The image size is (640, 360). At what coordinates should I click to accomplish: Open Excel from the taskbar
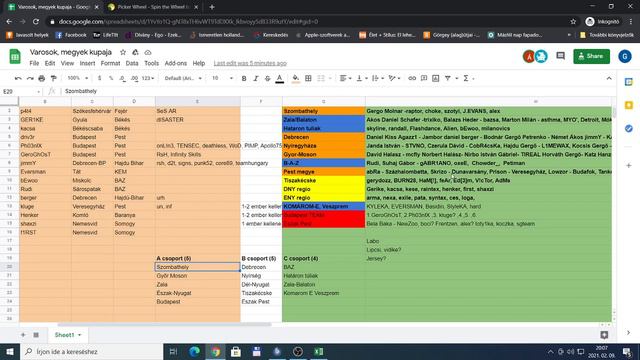tap(319, 351)
